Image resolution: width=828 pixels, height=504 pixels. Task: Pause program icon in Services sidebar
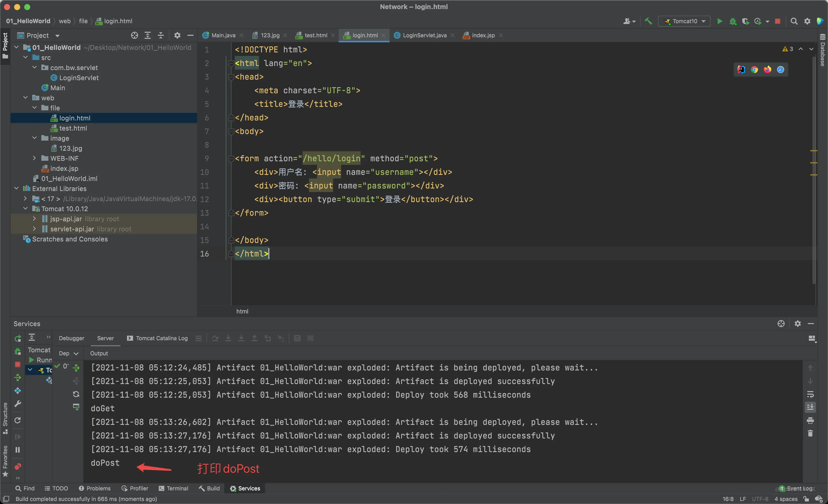pyautogui.click(x=18, y=450)
